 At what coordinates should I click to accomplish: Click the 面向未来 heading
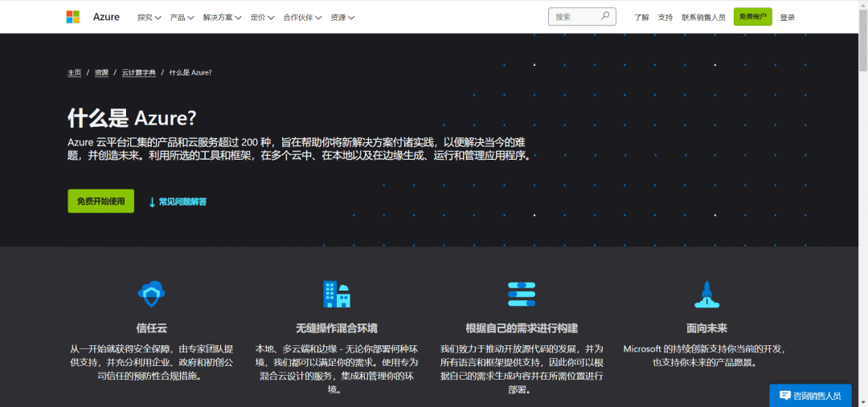tap(707, 328)
